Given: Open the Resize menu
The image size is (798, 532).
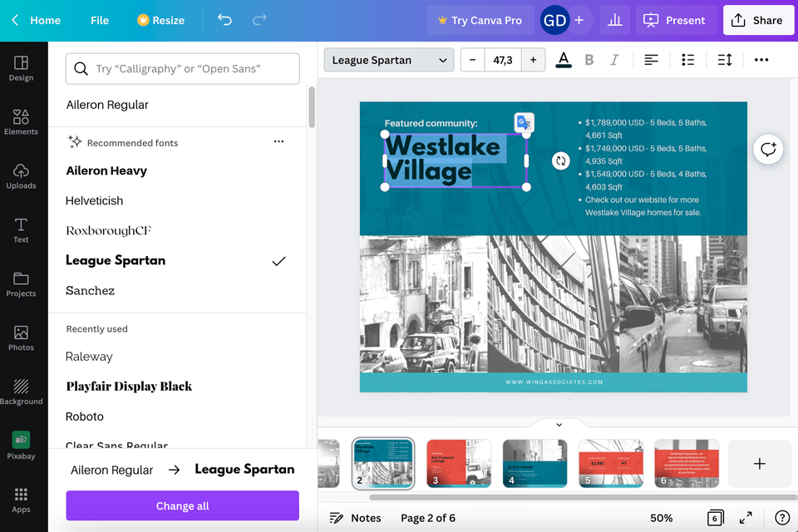Looking at the screenshot, I should tap(160, 20).
